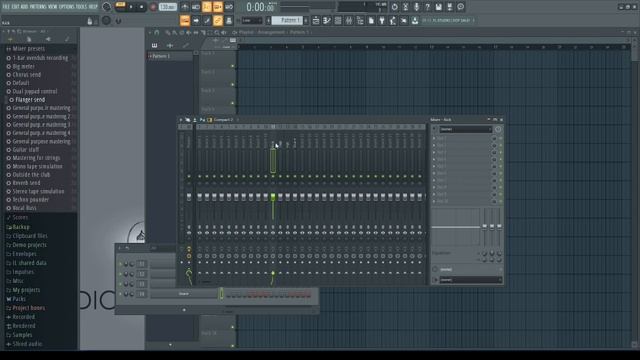The width and height of the screenshot is (640, 360).
Task: Open the EDIT menu
Action: (x=15, y=7)
